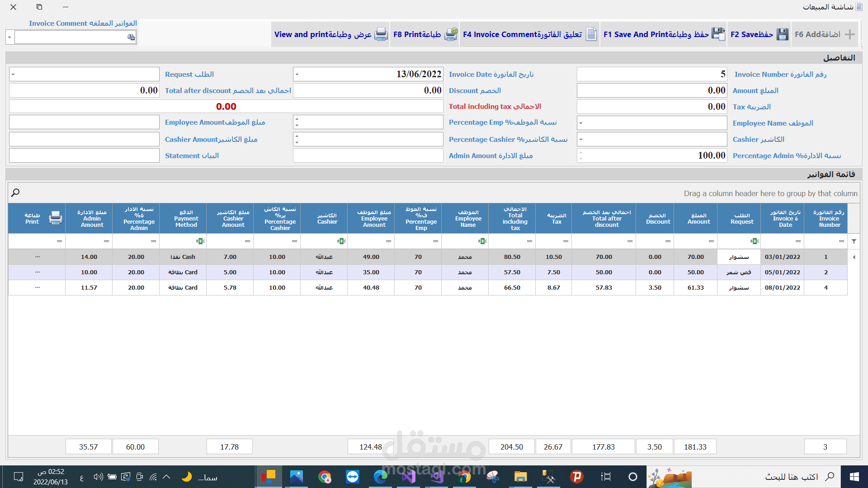Sort by the Payment Method column header
This screenshot has height=488, width=868.
pos(186,219)
